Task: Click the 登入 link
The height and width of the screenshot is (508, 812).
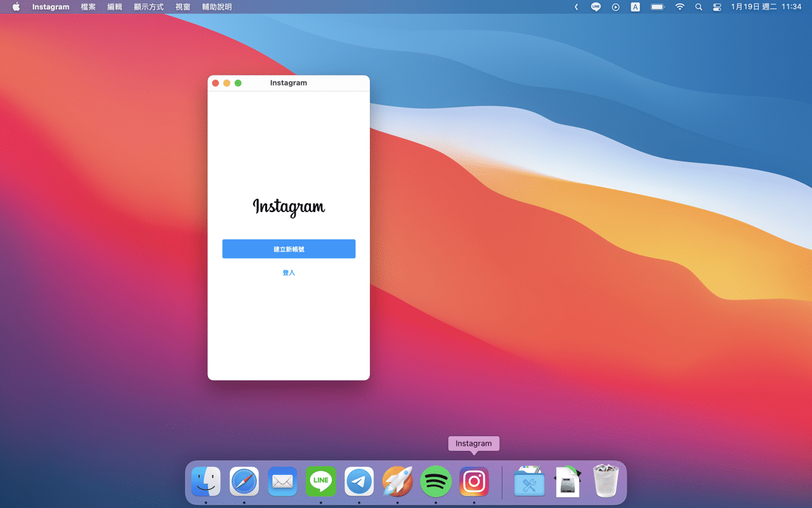Action: 289,272
